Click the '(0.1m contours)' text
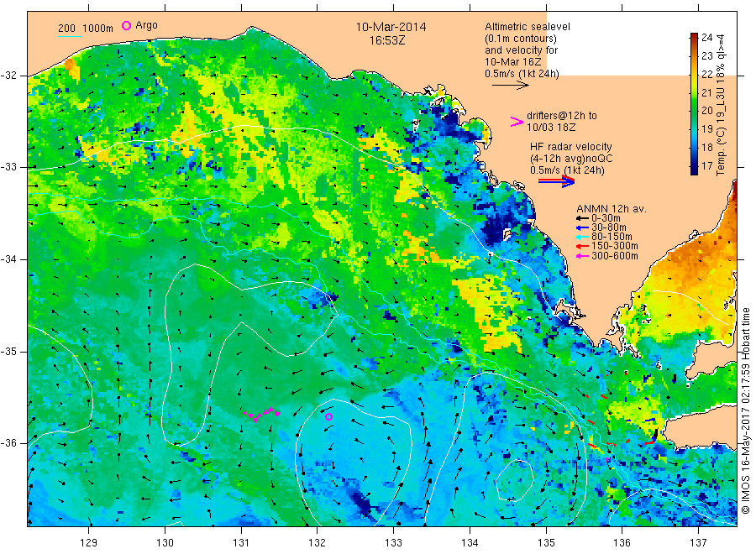The image size is (756, 554). (x=521, y=39)
